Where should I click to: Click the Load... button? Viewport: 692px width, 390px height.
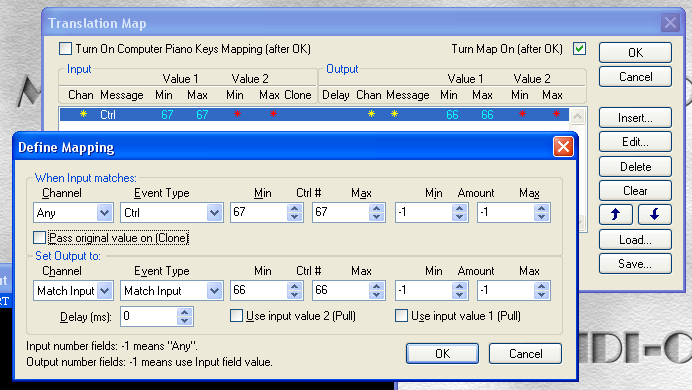[636, 240]
